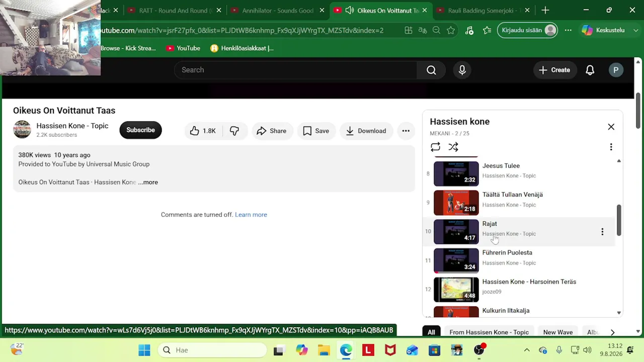
Task: Open the Learn more link about comments
Action: coord(251,215)
